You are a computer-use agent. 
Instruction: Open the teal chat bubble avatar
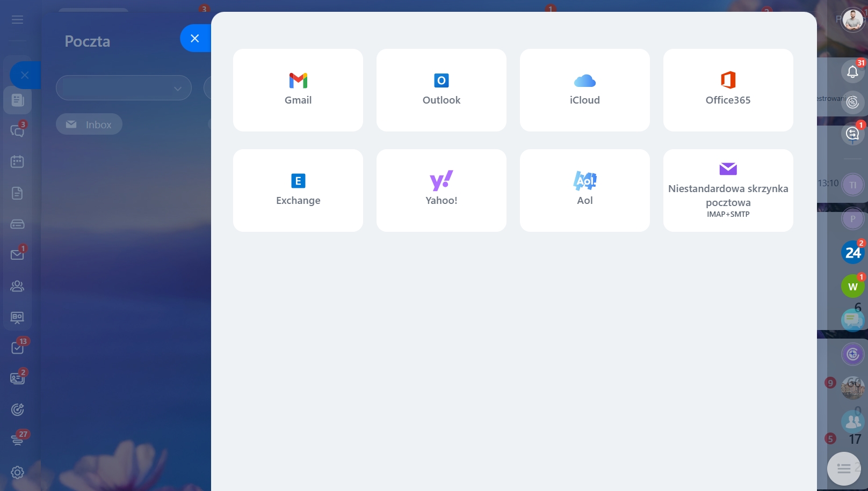pos(852,320)
